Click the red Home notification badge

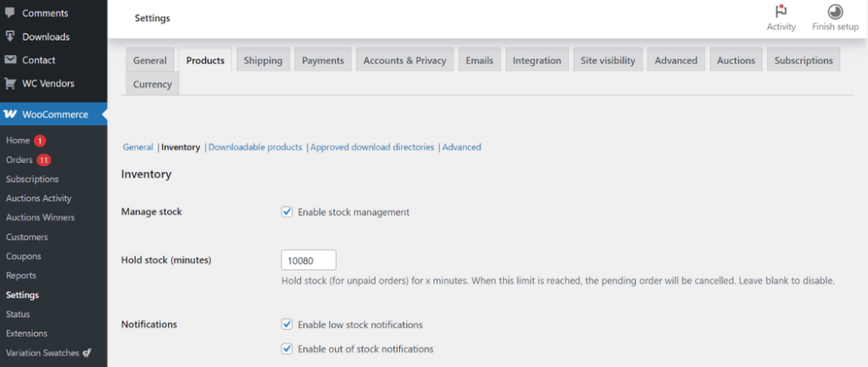[x=40, y=141]
